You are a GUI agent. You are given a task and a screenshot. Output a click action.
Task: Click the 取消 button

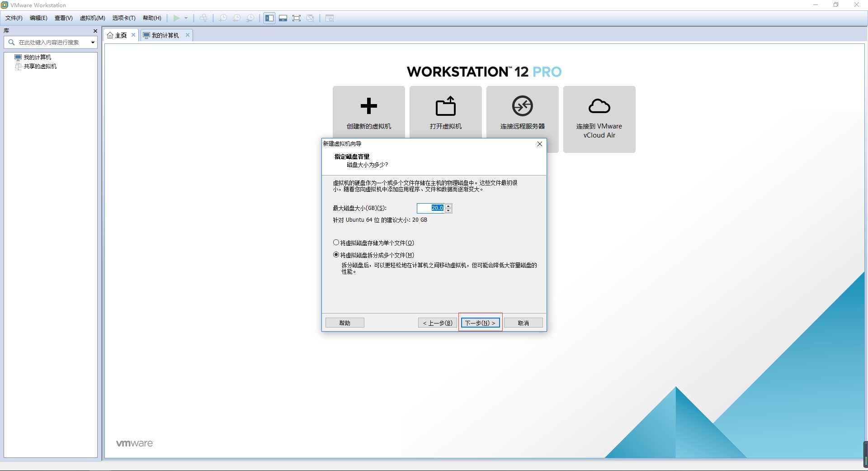[524, 323]
